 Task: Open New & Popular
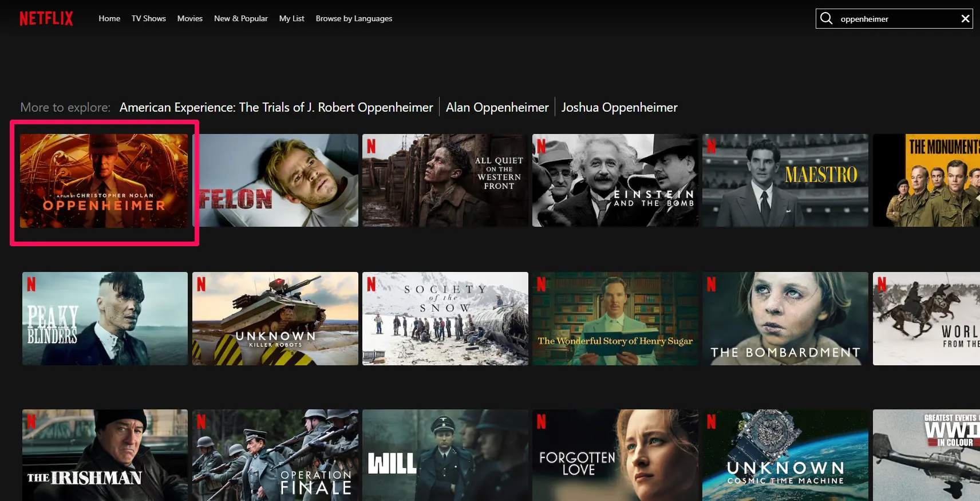(241, 18)
